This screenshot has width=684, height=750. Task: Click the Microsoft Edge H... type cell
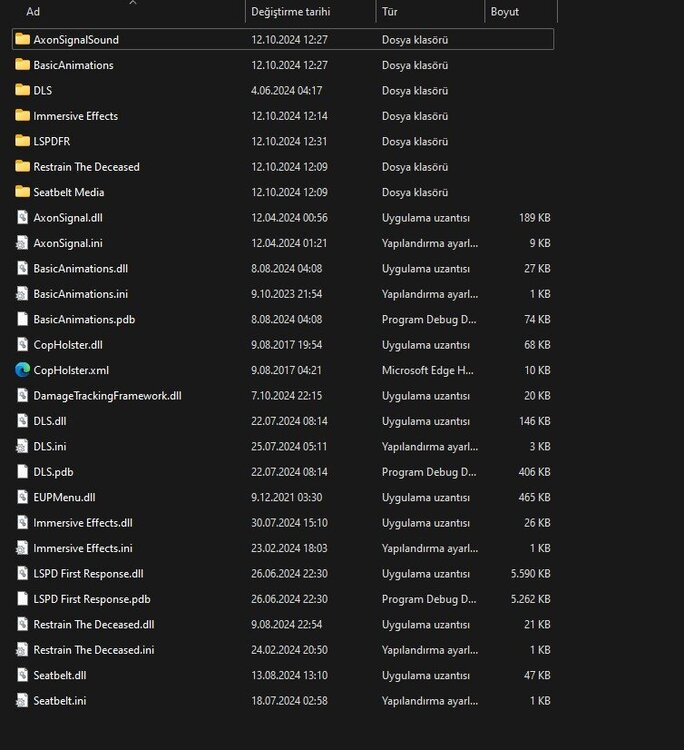point(428,370)
